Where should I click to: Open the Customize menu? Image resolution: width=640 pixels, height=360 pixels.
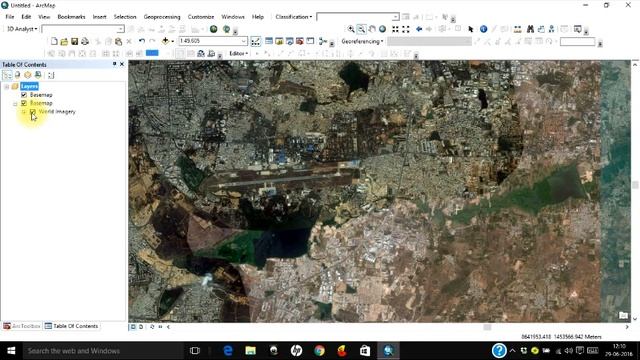(201, 17)
